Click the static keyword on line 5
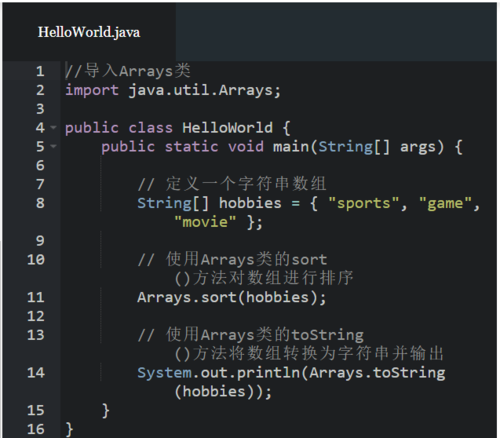The height and width of the screenshot is (438, 500). (192, 147)
